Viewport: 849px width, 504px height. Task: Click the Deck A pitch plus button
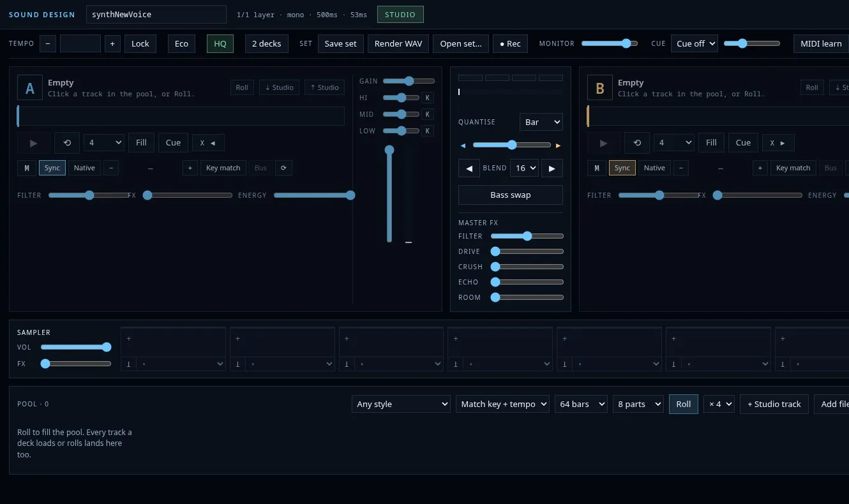pyautogui.click(x=190, y=168)
